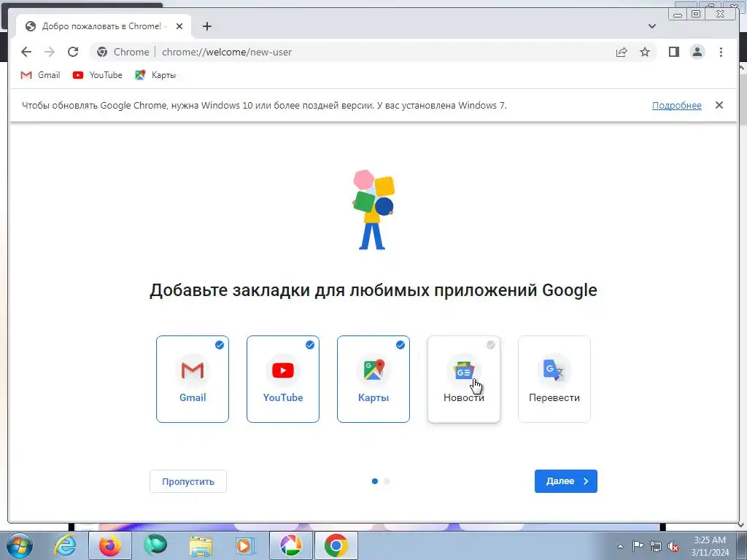Share this page using the share icon
This screenshot has width=747, height=560.
coord(622,52)
